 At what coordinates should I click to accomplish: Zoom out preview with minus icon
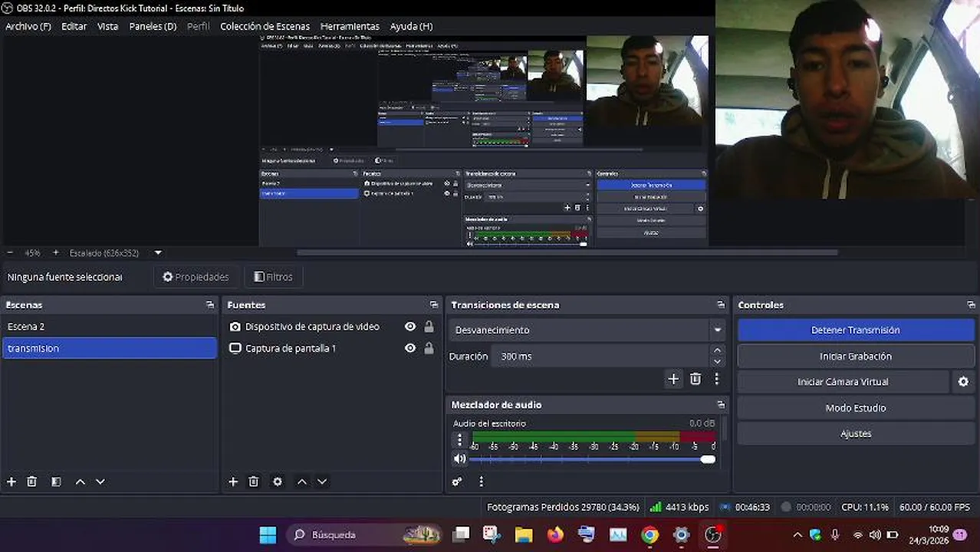10,252
